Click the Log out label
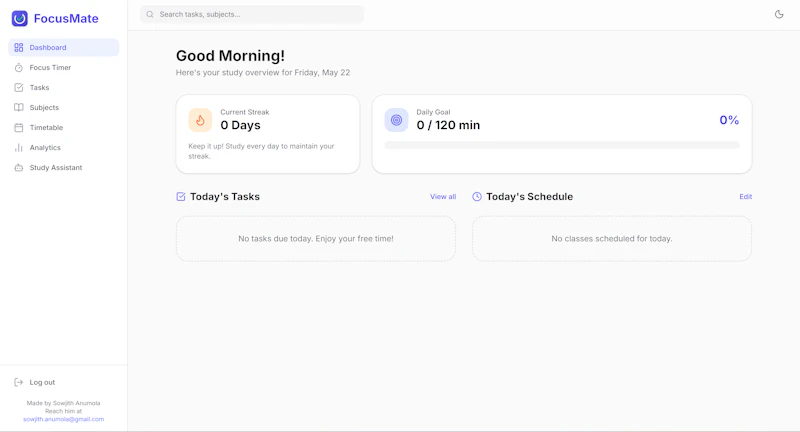The height and width of the screenshot is (432, 800). tap(42, 382)
